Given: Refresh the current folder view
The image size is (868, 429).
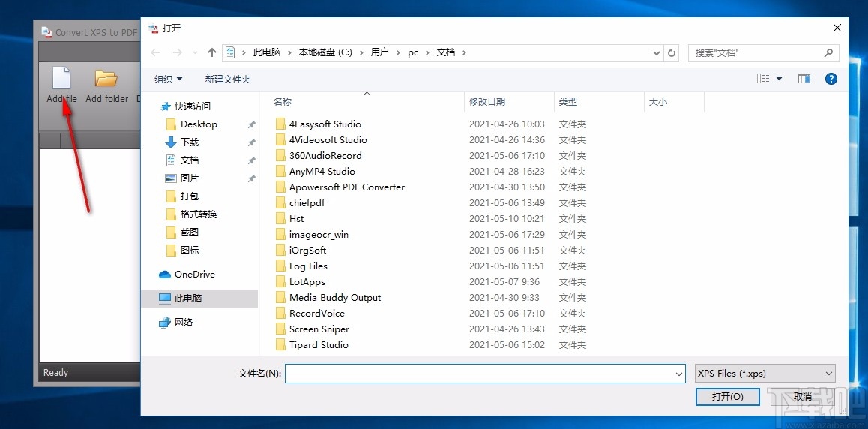Looking at the screenshot, I should pyautogui.click(x=672, y=52).
